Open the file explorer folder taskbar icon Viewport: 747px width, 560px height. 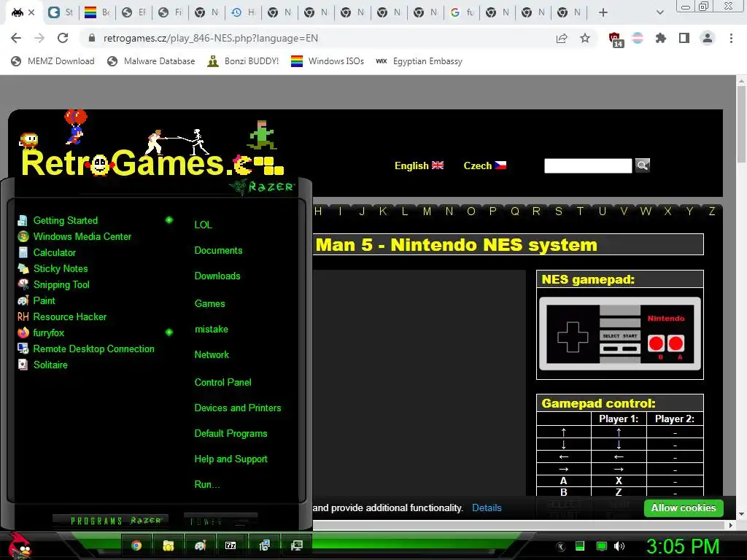coord(169,545)
